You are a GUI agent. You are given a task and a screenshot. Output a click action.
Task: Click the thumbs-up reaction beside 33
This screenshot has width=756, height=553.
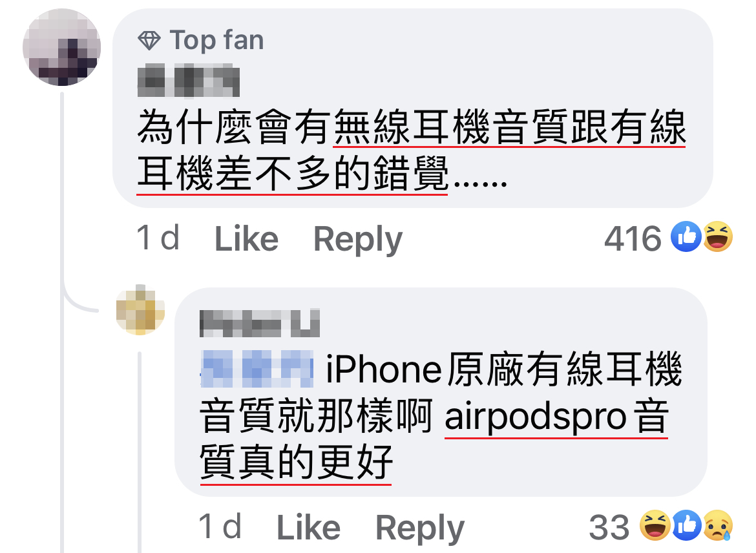click(687, 525)
